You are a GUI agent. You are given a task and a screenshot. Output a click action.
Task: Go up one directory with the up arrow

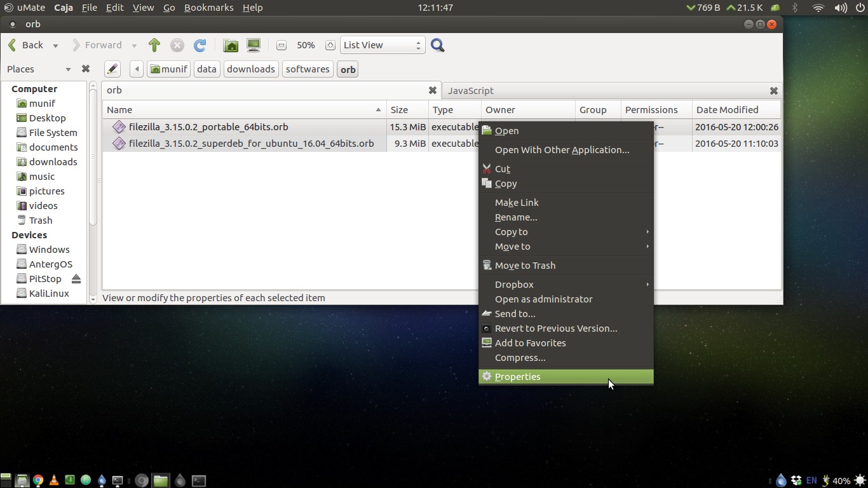coord(154,45)
